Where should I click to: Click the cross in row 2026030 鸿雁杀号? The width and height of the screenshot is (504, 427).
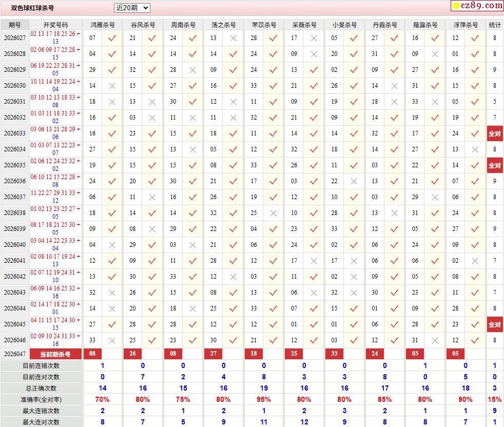point(112,86)
